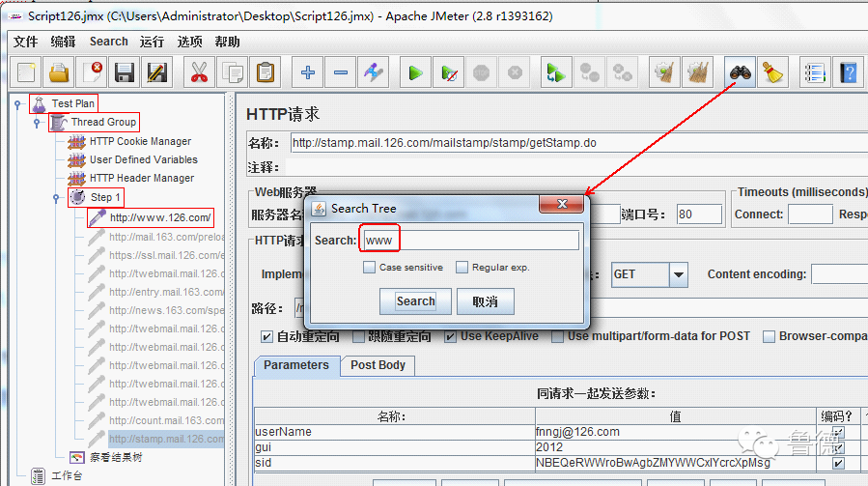Collapse the Test Plan tree node
This screenshot has height=486, width=868.
(x=17, y=103)
